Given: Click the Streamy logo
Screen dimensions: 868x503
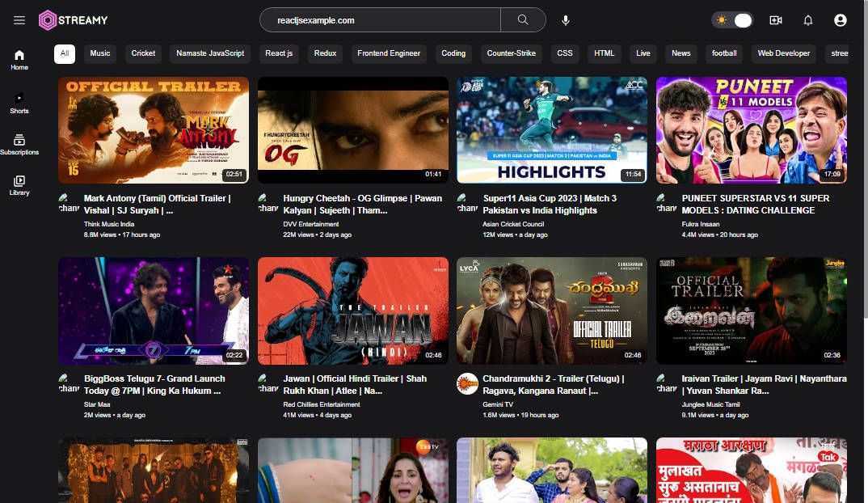Looking at the screenshot, I should tap(74, 20).
